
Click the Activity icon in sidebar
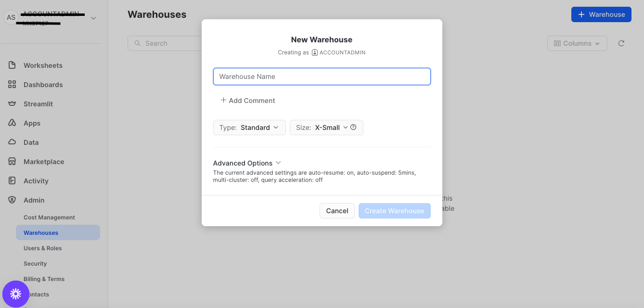click(12, 181)
